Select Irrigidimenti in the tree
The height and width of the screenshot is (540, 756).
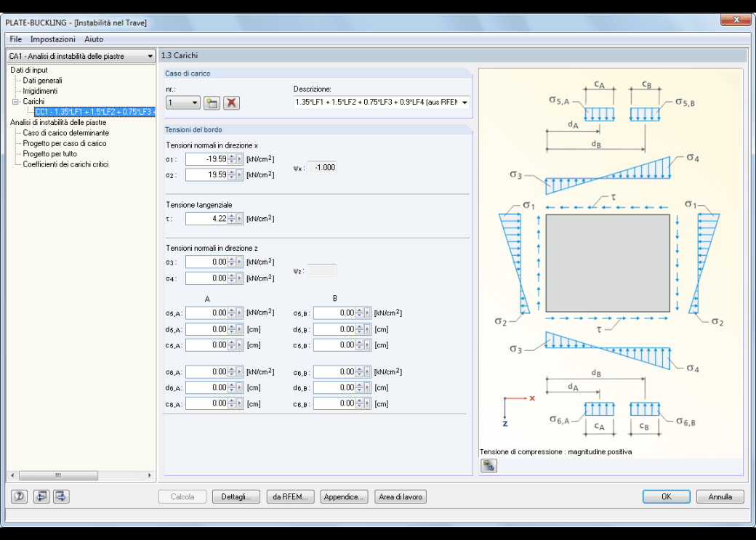click(40, 91)
